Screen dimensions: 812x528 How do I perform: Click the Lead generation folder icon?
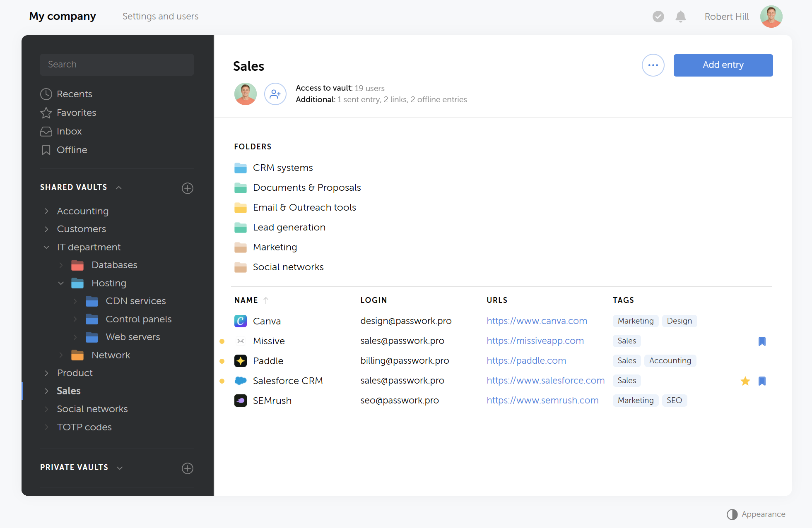[x=241, y=228]
